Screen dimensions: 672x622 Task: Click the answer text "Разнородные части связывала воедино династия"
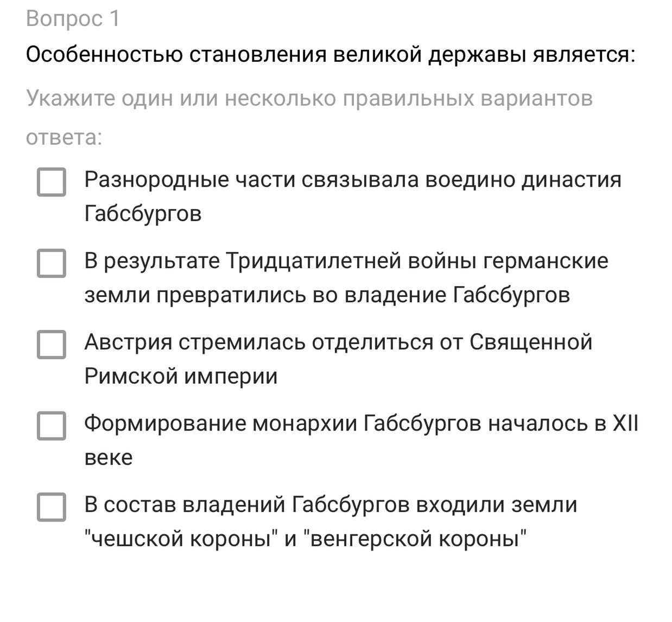coord(353,180)
